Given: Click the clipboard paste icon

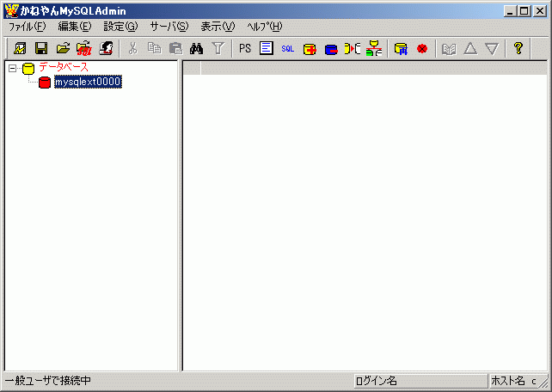Looking at the screenshot, I should [175, 48].
